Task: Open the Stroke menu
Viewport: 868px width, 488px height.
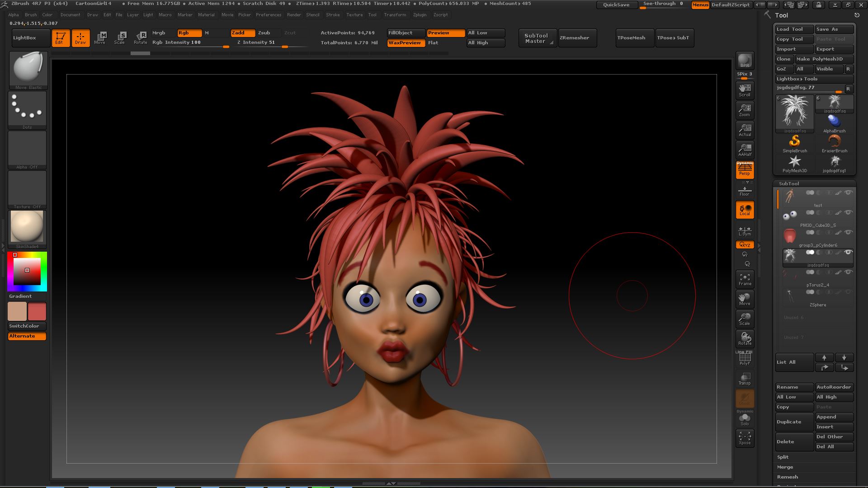Action: 333,15
